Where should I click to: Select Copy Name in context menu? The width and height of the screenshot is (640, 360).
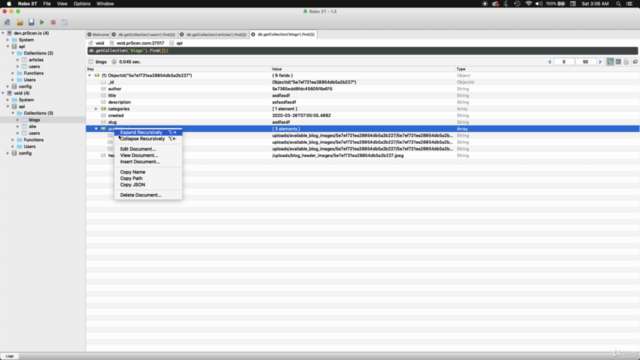coord(148,172)
